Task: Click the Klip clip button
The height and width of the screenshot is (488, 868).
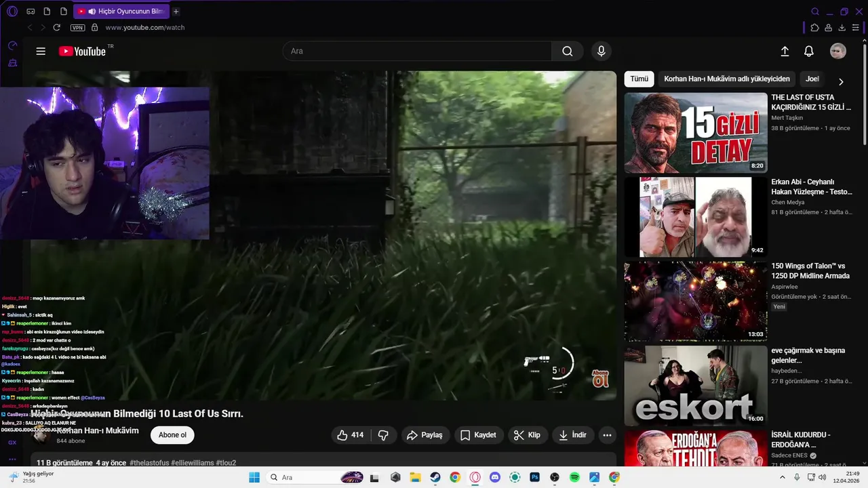Action: point(527,435)
